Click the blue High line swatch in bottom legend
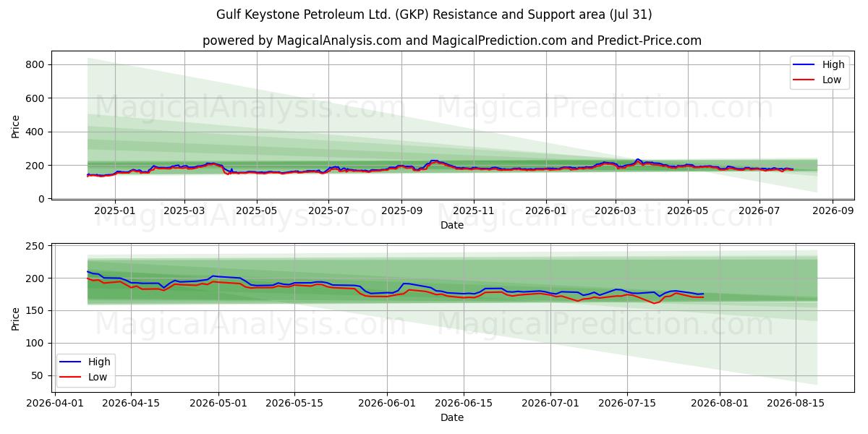This screenshot has height=434, width=868. click(x=69, y=362)
